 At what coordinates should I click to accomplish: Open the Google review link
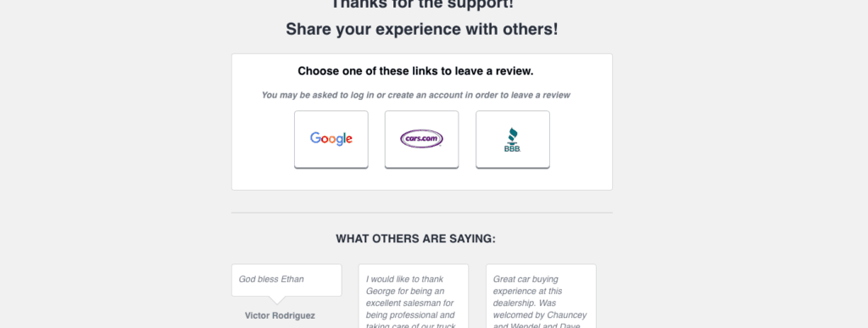(x=331, y=139)
